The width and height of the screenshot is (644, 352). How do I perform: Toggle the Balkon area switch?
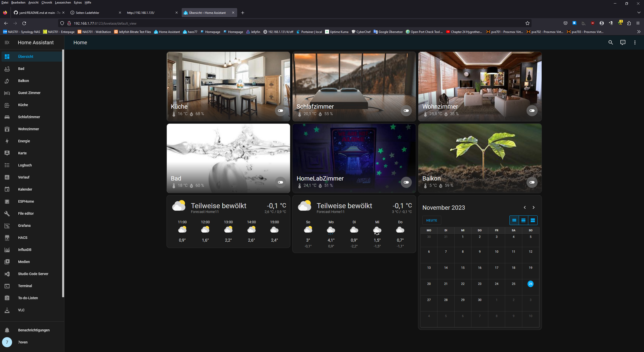click(x=532, y=182)
